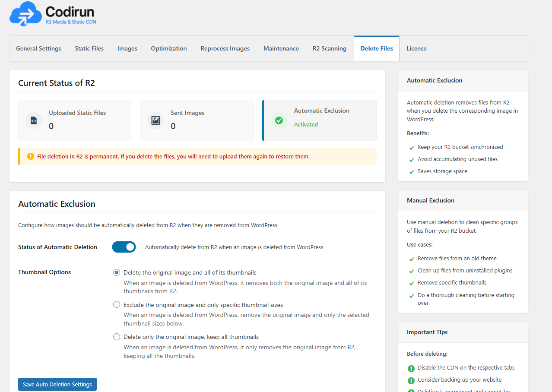Go to the Images tab
Screen dimensions: 552x392
(127, 48)
